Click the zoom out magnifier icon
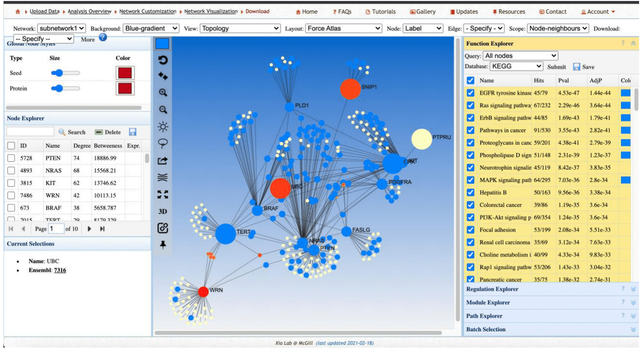Viewport: 644px width, 348px height. 163,110
